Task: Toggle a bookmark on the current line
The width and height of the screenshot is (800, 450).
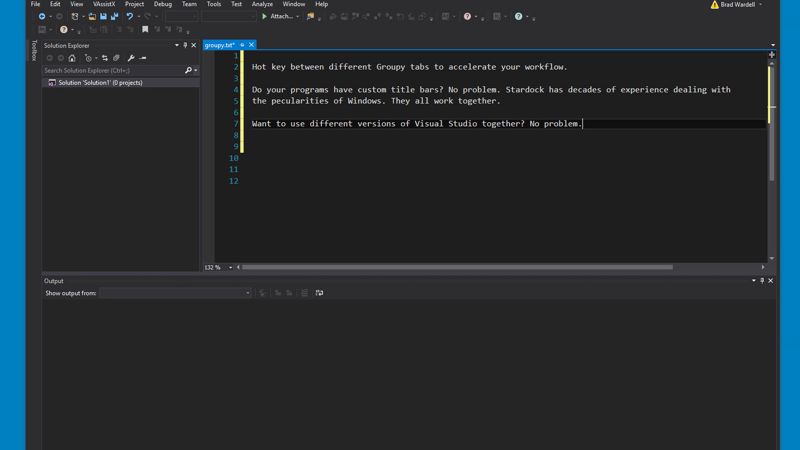Action: tap(145, 30)
